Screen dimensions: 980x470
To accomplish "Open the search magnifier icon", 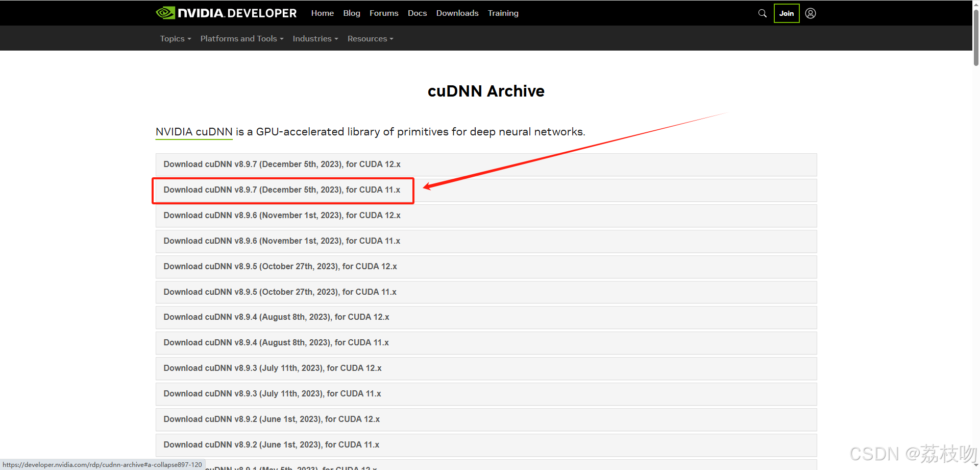I will 762,13.
